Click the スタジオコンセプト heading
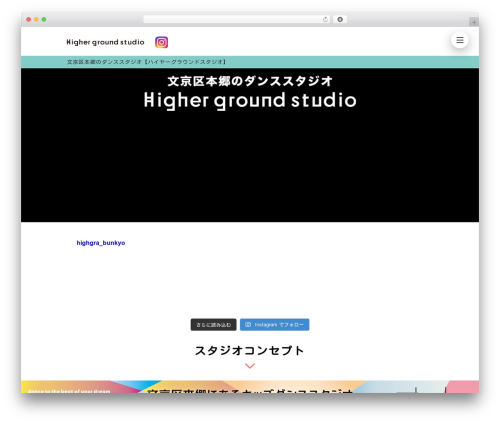Image resolution: width=500 pixels, height=423 pixels. click(x=250, y=351)
